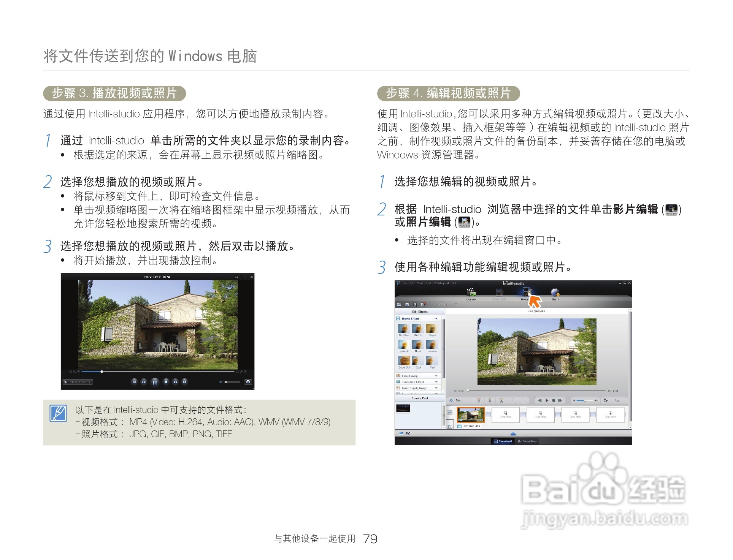Pause playback using the pause button

click(155, 383)
